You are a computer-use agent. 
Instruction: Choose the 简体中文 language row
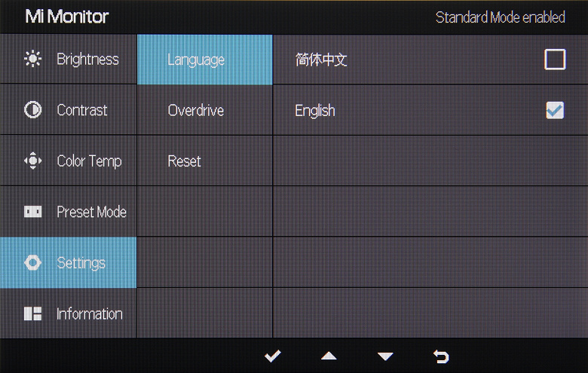click(x=321, y=60)
